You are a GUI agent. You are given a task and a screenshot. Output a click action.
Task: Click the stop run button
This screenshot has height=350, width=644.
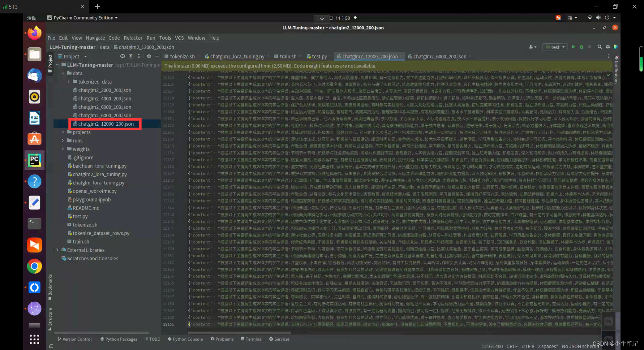[589, 47]
